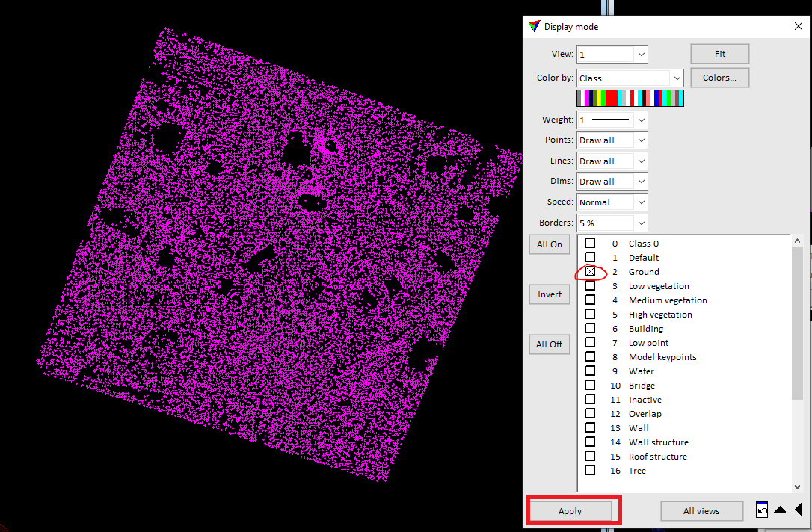Click the left-pointing triangle icon at bottom right

point(797,510)
